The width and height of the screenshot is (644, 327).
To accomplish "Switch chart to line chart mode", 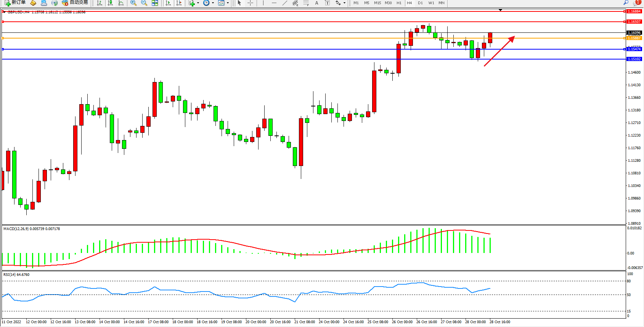I will (121, 3).
